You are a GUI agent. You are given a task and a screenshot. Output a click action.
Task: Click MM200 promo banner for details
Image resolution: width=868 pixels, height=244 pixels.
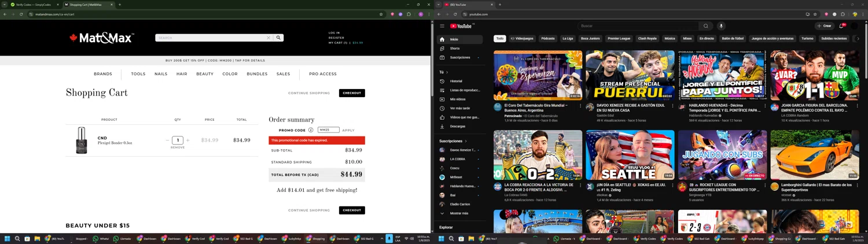pos(215,60)
